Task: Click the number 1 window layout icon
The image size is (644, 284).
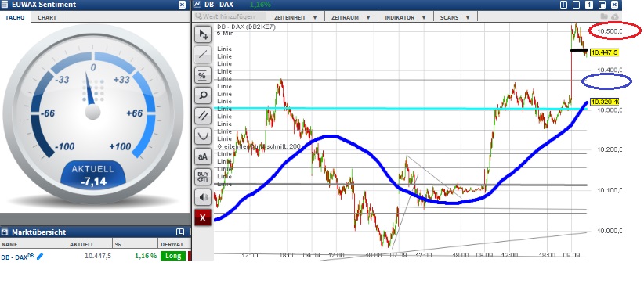Action: tap(589, 5)
